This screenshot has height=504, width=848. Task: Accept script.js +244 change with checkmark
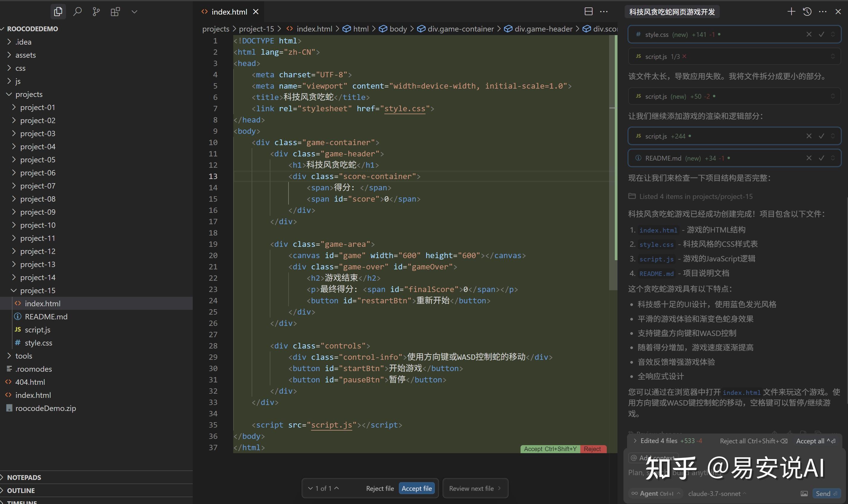click(822, 136)
